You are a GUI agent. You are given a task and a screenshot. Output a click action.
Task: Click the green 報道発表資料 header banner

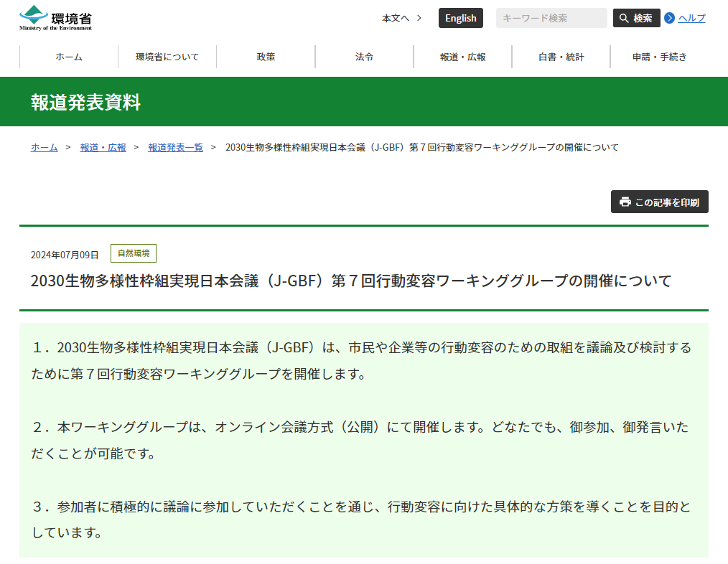(x=364, y=103)
